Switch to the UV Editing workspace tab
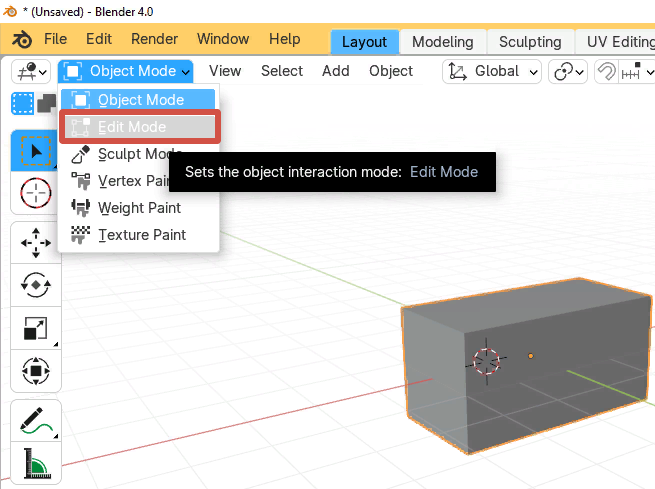This screenshot has height=489, width=655. click(616, 42)
